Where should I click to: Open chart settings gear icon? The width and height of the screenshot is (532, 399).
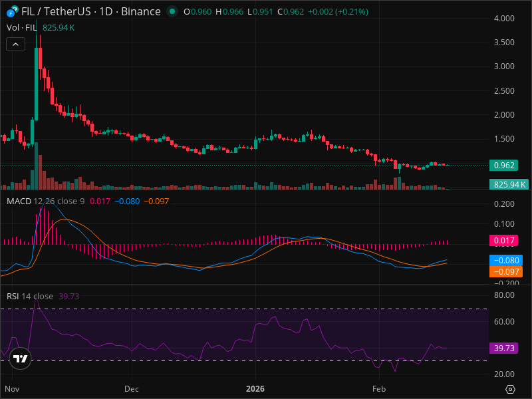(x=510, y=389)
